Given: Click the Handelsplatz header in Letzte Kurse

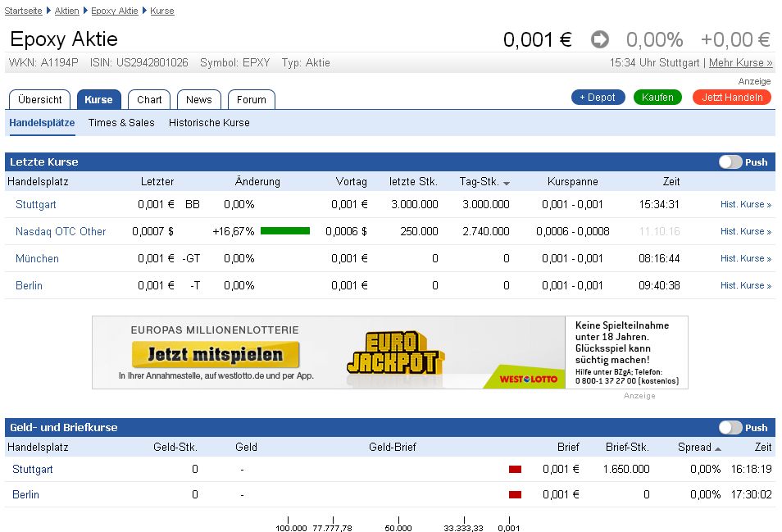Looking at the screenshot, I should point(38,181).
